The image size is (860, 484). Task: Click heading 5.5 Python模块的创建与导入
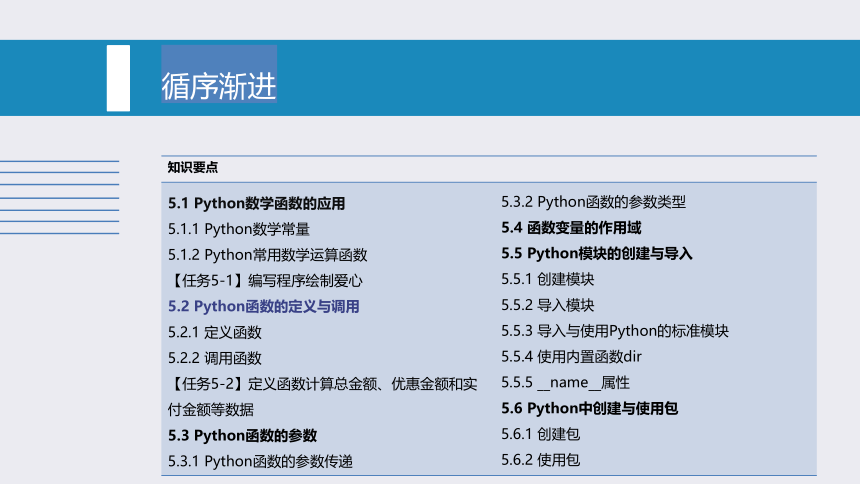pos(597,253)
